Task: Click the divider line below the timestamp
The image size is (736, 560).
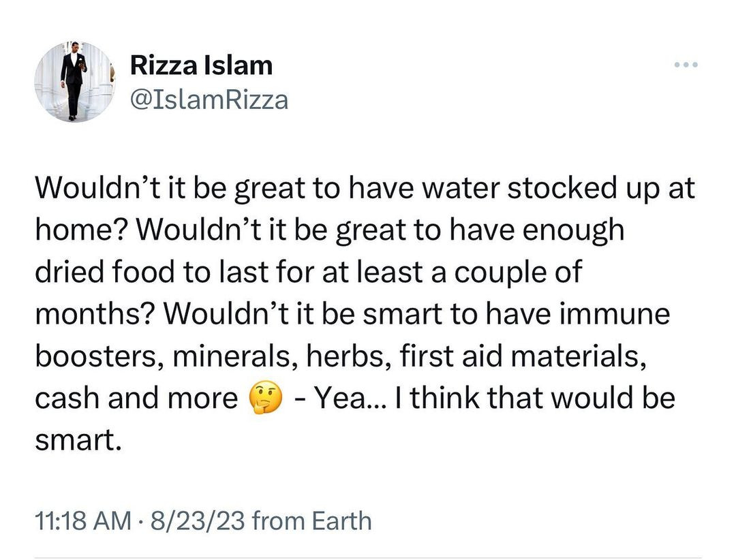Action: click(368, 557)
